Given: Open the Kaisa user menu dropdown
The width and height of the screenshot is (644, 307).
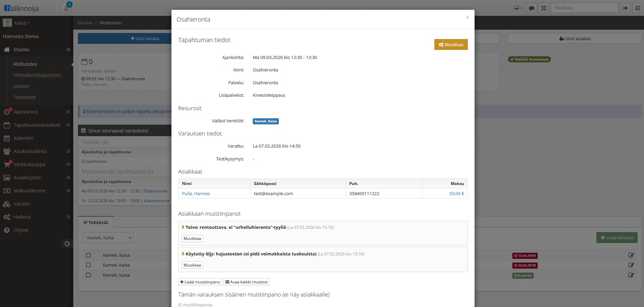Looking at the screenshot, I should click(22, 23).
